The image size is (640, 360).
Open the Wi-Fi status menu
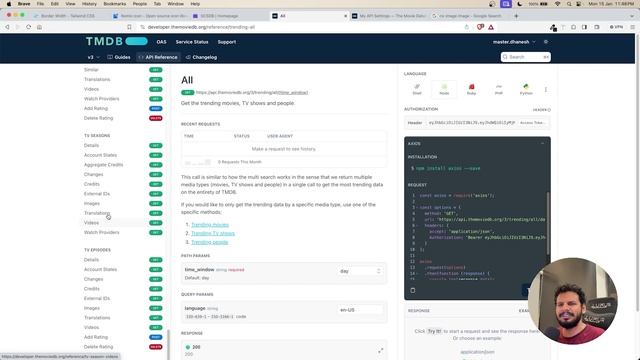coord(558,4)
